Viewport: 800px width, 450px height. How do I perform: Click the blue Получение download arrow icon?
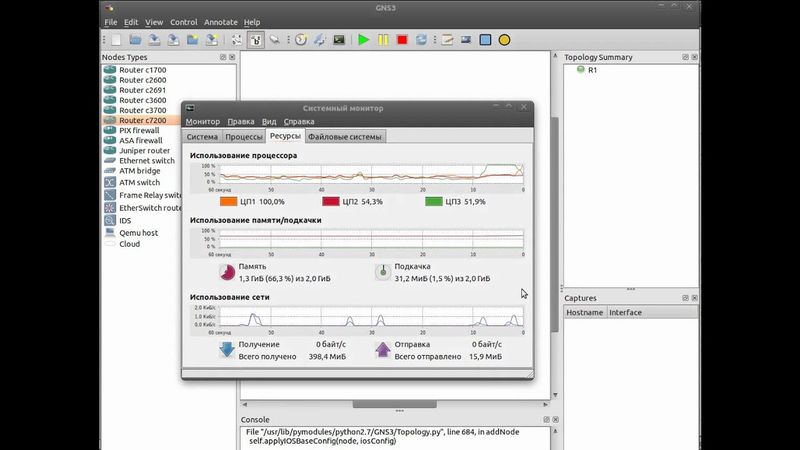pos(227,350)
